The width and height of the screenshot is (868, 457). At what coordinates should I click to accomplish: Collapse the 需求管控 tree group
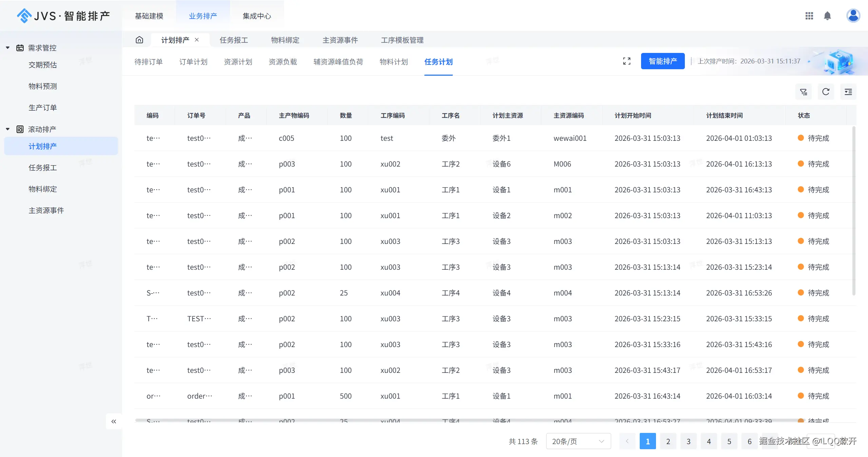point(7,48)
